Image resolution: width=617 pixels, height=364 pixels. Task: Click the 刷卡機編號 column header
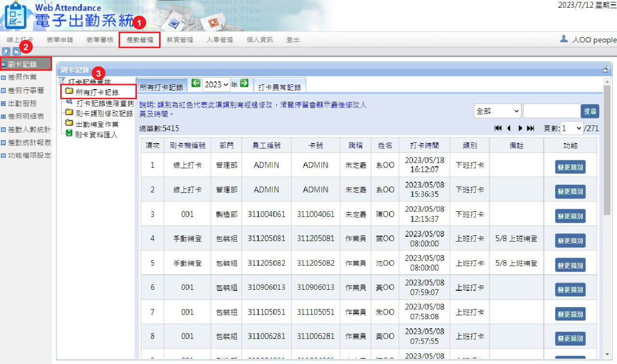[x=187, y=145]
